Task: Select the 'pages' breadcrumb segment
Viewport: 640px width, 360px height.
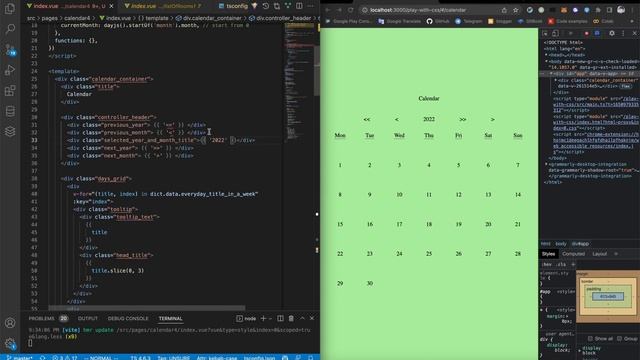Action: [x=49, y=18]
